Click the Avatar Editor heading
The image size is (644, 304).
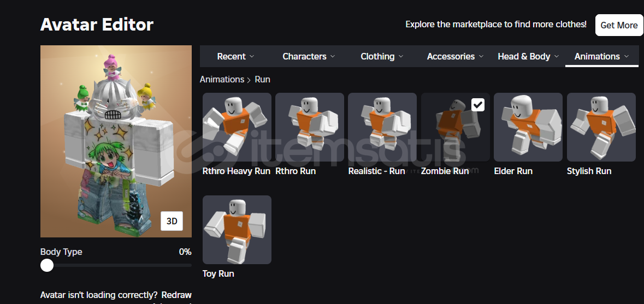click(97, 25)
